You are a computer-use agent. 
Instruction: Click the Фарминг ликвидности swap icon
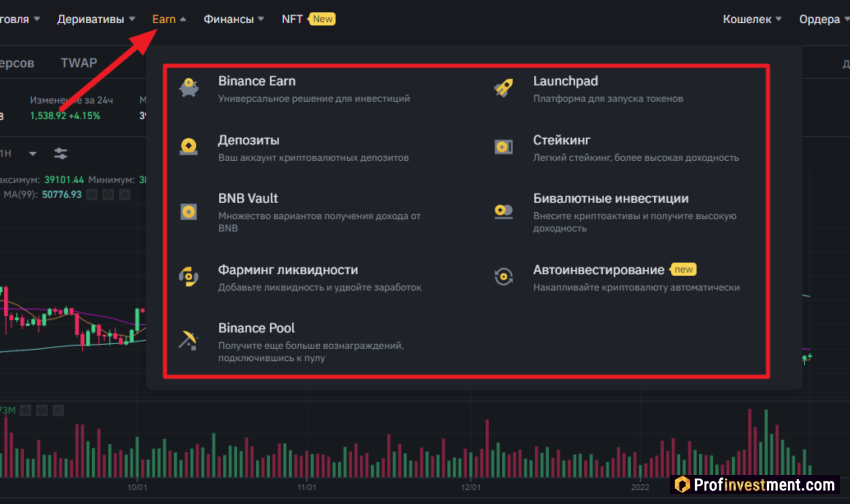(189, 276)
